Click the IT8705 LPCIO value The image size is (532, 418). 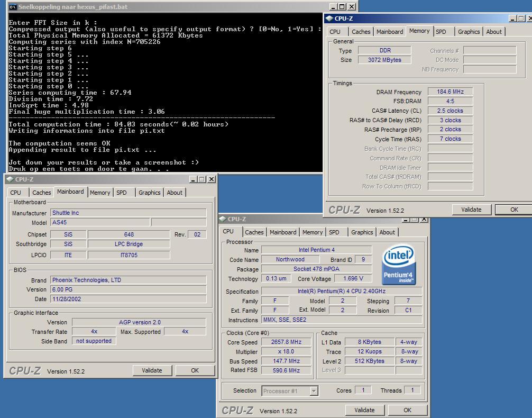coord(129,255)
